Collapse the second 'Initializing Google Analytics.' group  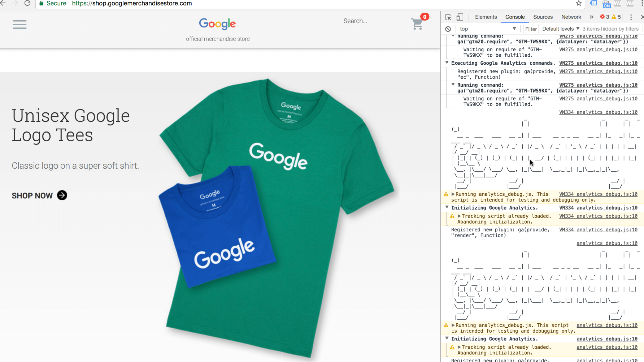pos(447,339)
